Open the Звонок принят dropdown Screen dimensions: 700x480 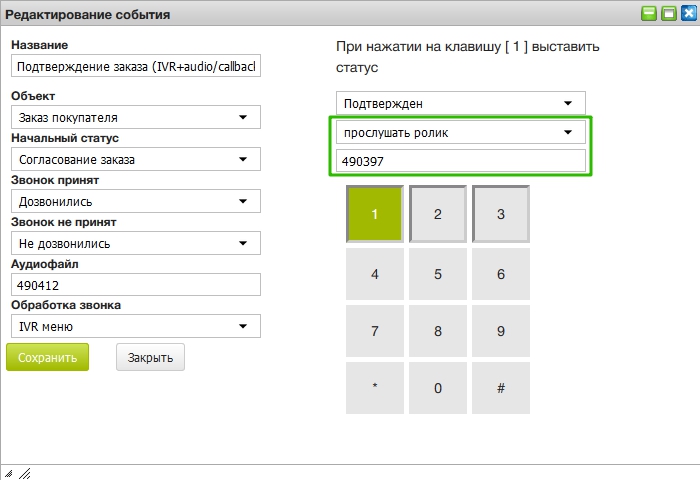tap(135, 201)
